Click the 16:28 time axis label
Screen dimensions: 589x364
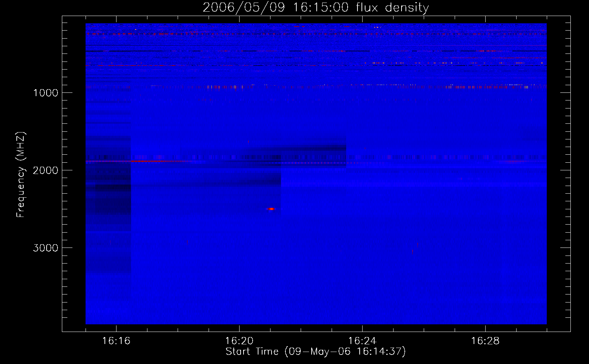[x=485, y=341]
